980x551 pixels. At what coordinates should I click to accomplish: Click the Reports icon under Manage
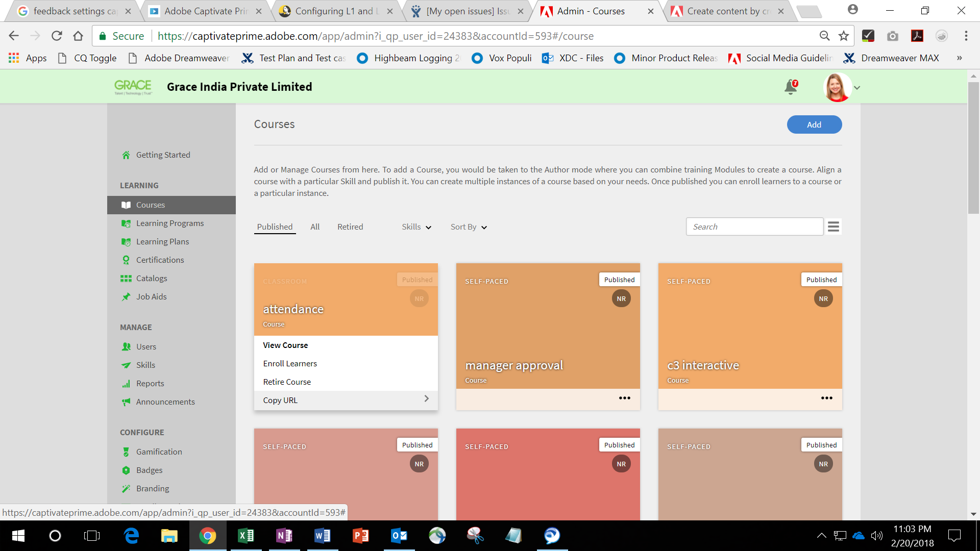(126, 383)
